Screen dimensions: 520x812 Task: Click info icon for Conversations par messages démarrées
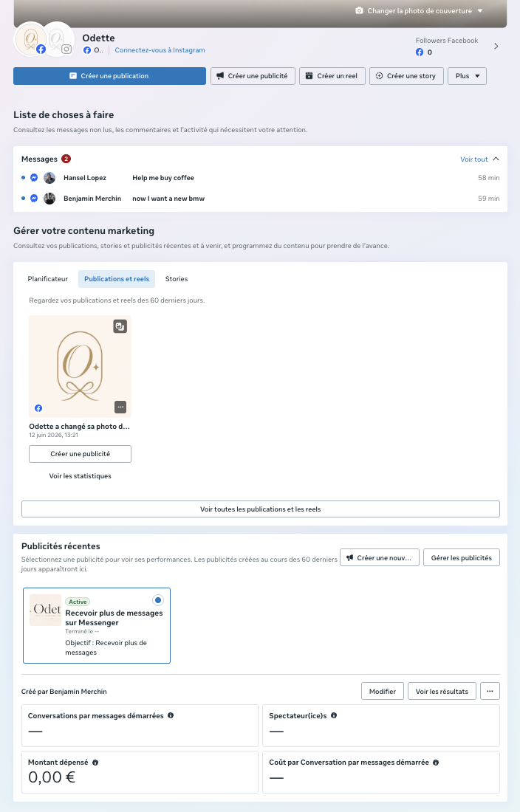tap(171, 716)
